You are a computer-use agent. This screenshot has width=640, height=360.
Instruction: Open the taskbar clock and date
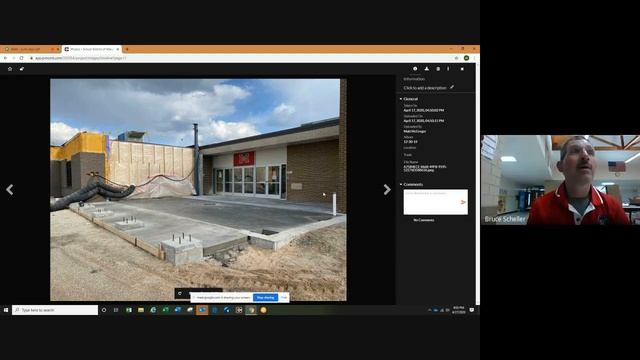(x=458, y=310)
